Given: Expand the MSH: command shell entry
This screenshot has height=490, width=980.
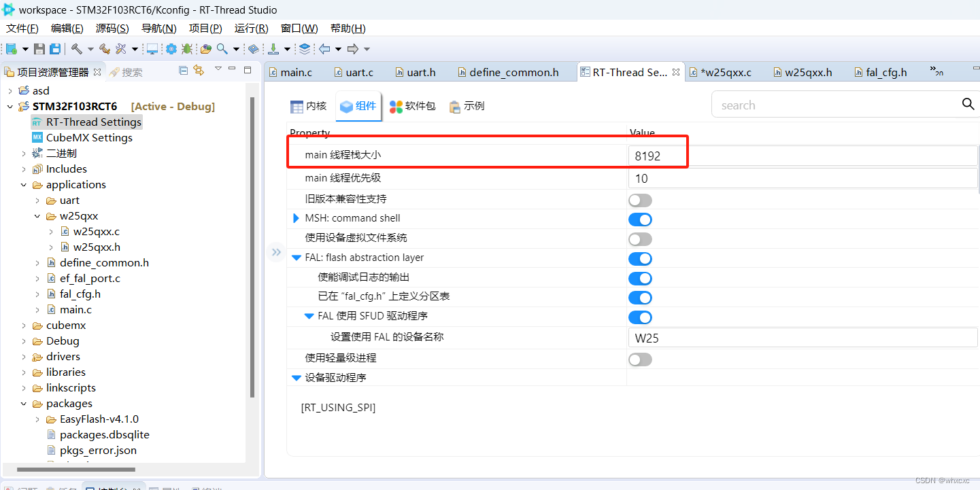Looking at the screenshot, I should (x=295, y=219).
